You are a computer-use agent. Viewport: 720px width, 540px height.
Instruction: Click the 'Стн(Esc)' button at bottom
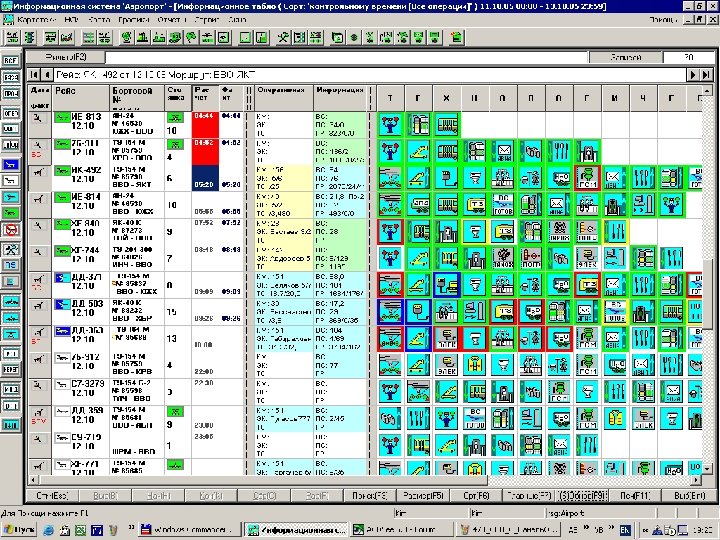[52, 496]
